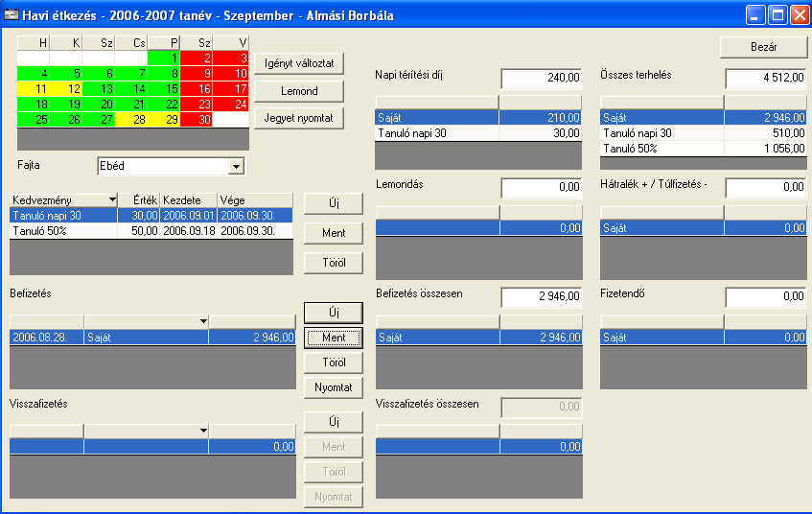Select green calendar day 15
Viewport: 812px width, 514px height.
tap(164, 89)
